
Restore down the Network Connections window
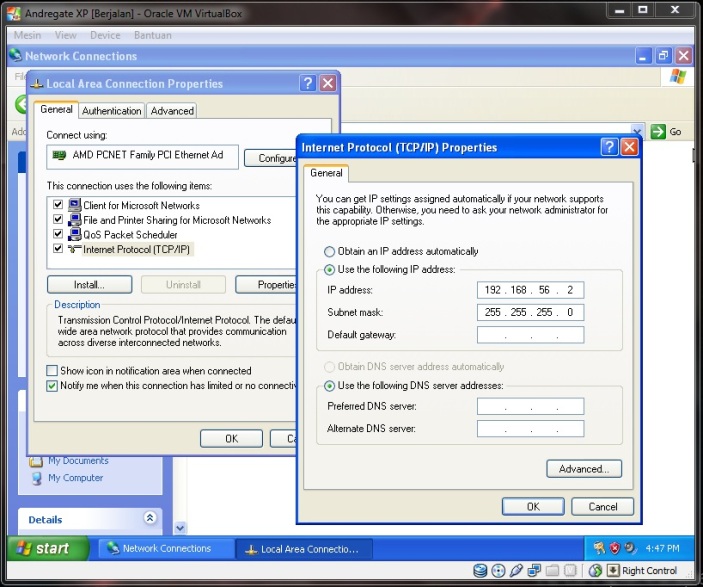click(663, 56)
